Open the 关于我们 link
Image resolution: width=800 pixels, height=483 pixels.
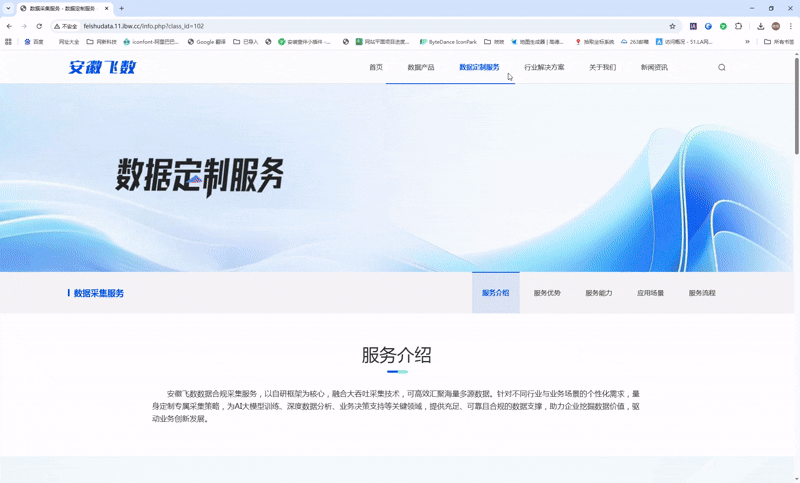(x=602, y=68)
